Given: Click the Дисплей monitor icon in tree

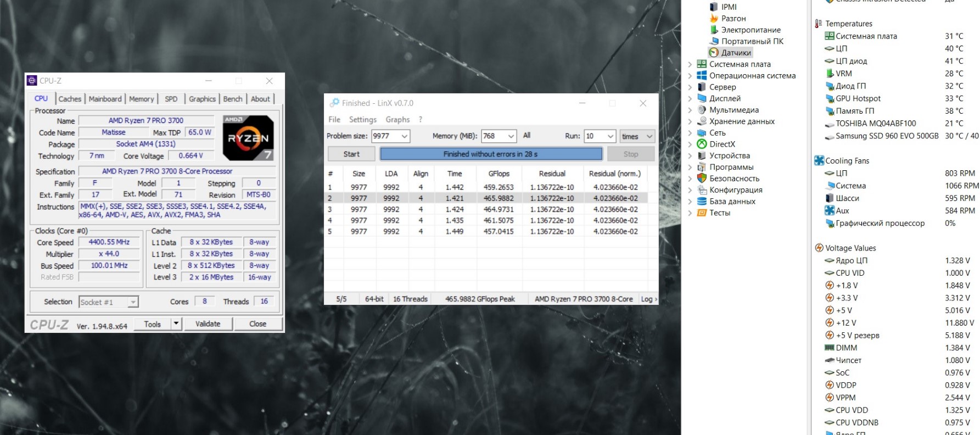Looking at the screenshot, I should [x=702, y=98].
